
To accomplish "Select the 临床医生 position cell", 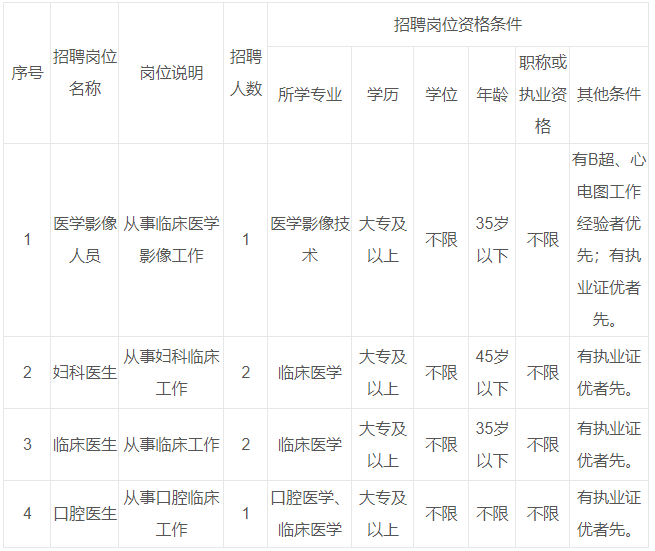I will point(85,445).
